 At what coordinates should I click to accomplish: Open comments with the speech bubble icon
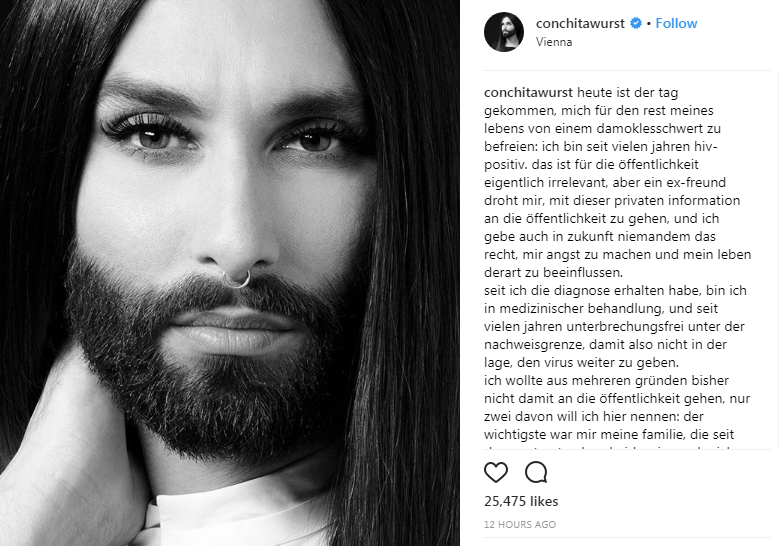536,472
